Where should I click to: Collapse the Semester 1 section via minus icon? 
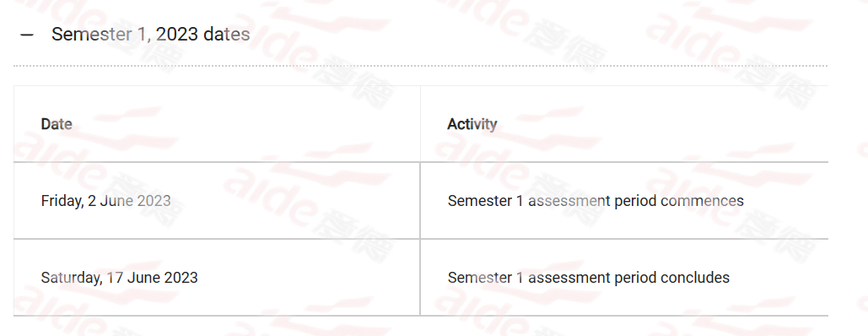tap(27, 35)
